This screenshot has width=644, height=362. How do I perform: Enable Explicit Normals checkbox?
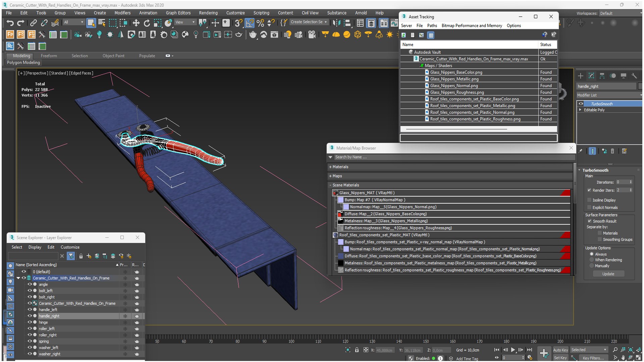click(x=589, y=207)
